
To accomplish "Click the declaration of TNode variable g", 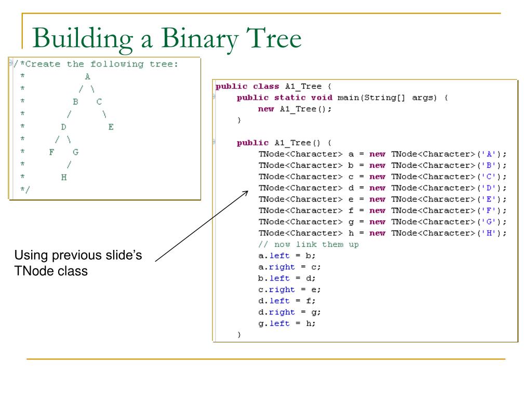I will click(x=382, y=222).
